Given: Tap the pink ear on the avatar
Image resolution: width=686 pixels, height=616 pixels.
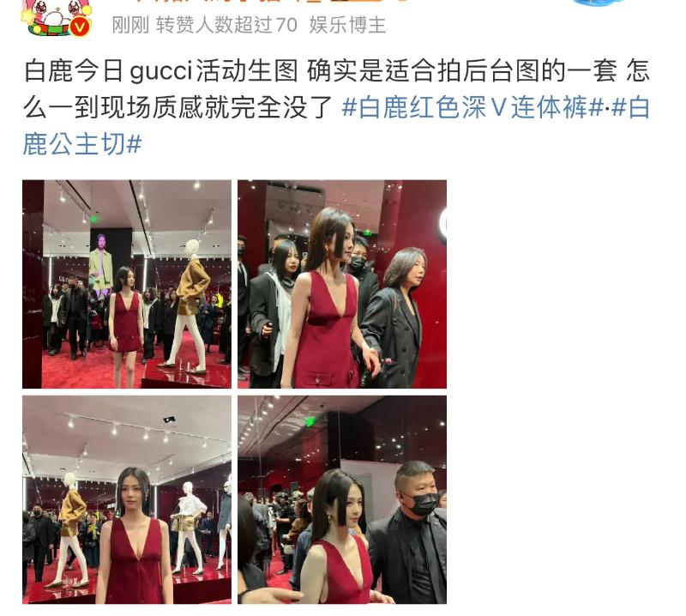Looking at the screenshot, I should tap(31, 5).
